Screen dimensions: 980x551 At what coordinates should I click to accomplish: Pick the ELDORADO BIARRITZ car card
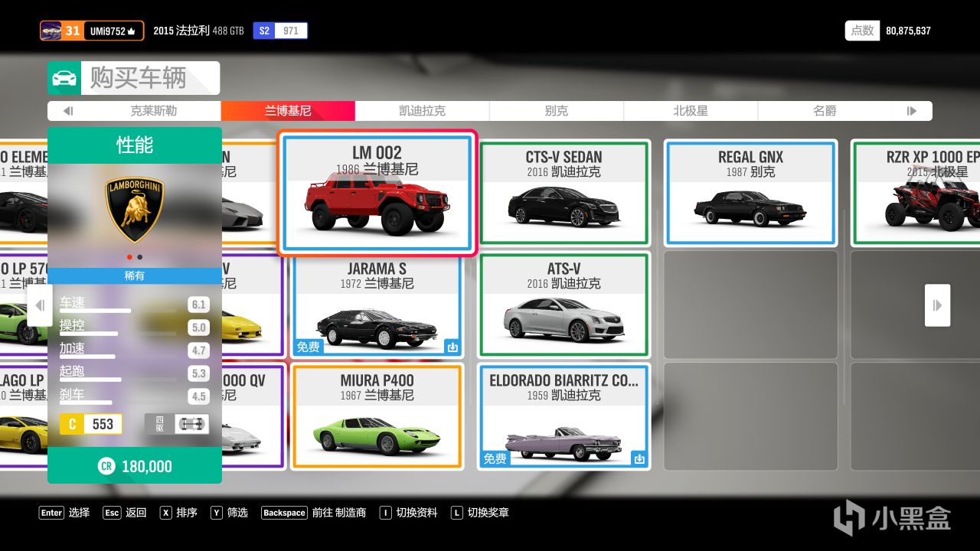pyautogui.click(x=564, y=416)
